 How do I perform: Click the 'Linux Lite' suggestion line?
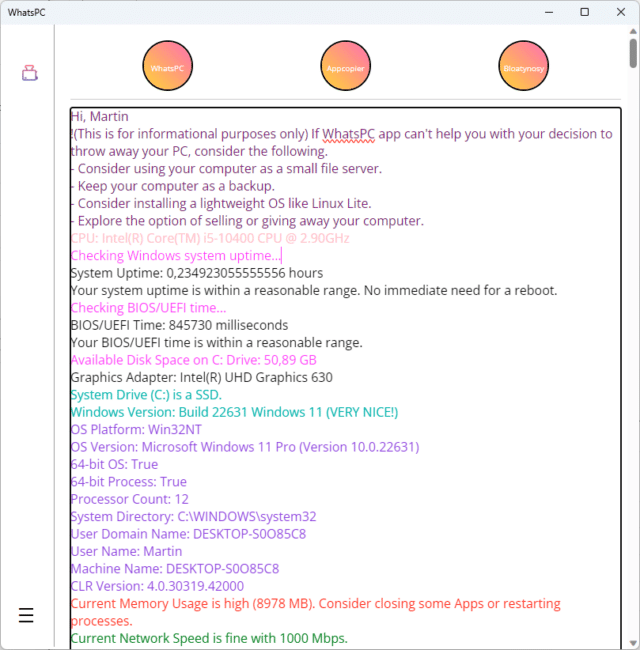click(221, 204)
